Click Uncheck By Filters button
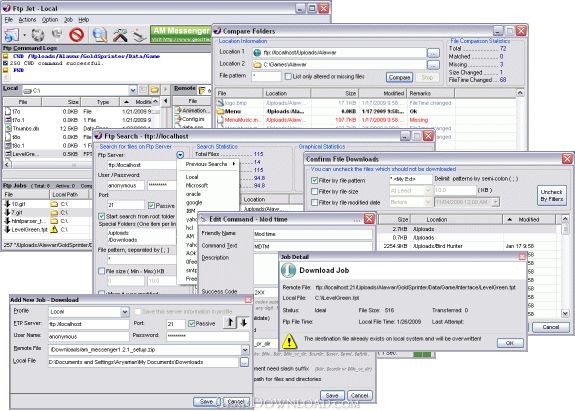The height and width of the screenshot is (411, 575). (551, 195)
